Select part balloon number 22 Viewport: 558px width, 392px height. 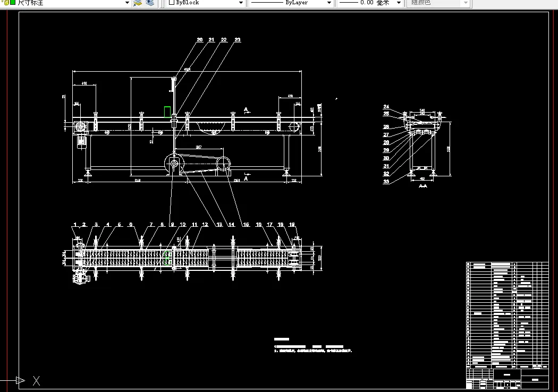[224, 40]
